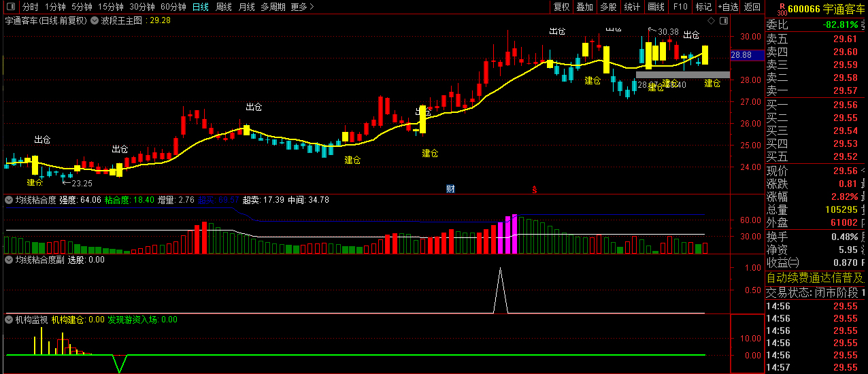Viewport: 868px width, 374px height.
Task: Open the 波段王主图 indicator dropdown arrow
Action: 94,20
